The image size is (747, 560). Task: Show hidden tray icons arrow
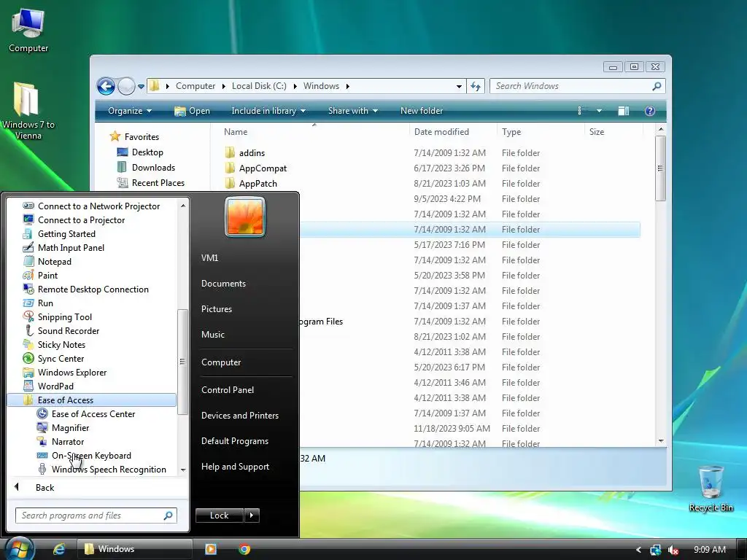click(638, 550)
